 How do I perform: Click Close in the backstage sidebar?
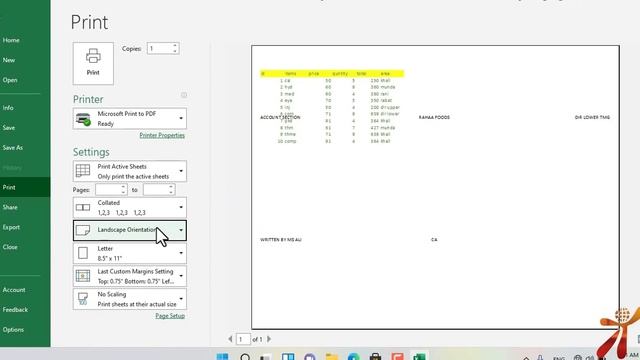point(10,247)
